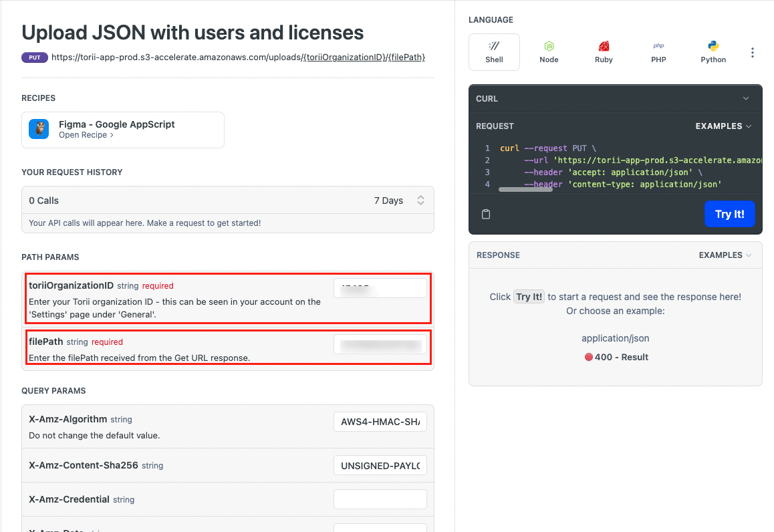Select the Node language icon
Image resolution: width=774 pixels, height=532 pixels.
(549, 46)
